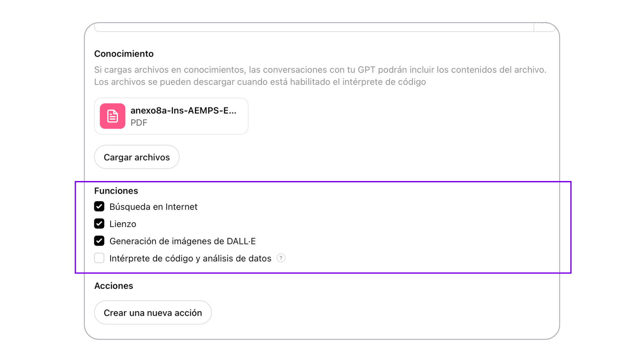Screen dimensions: 644x362
Task: Click the Conocimiento description paragraph
Action: click(x=320, y=76)
